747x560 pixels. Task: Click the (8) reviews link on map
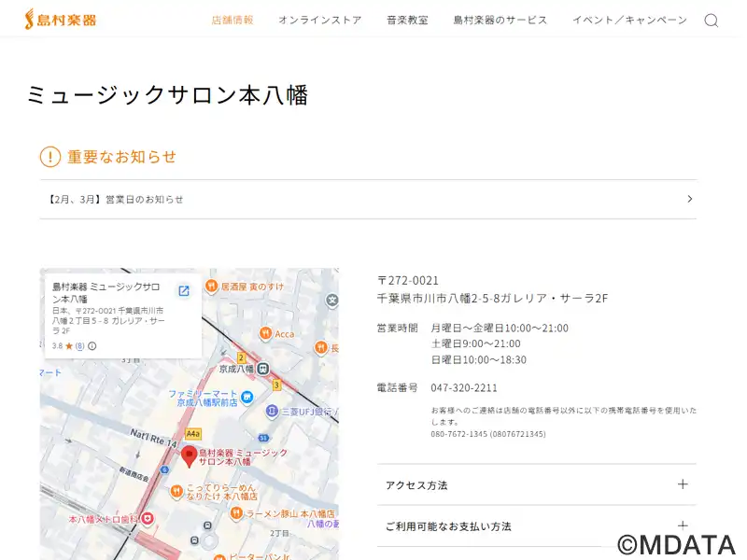coord(79,346)
